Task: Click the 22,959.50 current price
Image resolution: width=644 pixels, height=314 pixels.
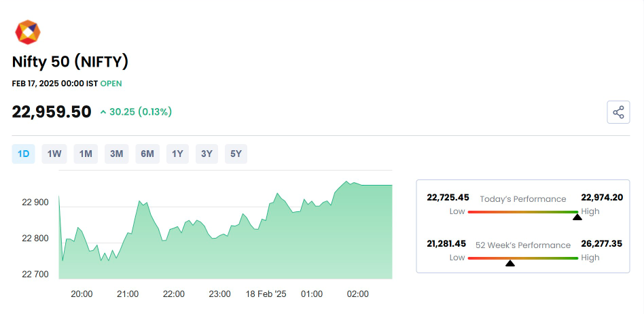Action: pyautogui.click(x=52, y=112)
